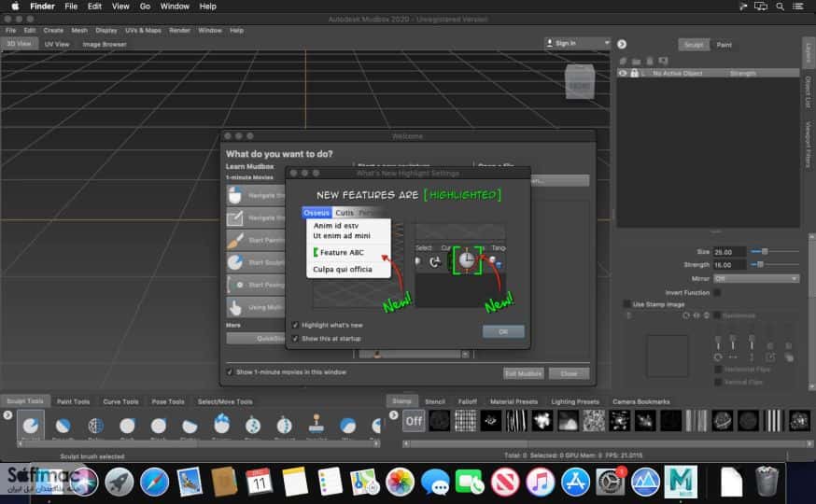Viewport: 816px width, 504px height.
Task: Select the Flatten brush tool
Action: [x=190, y=426]
